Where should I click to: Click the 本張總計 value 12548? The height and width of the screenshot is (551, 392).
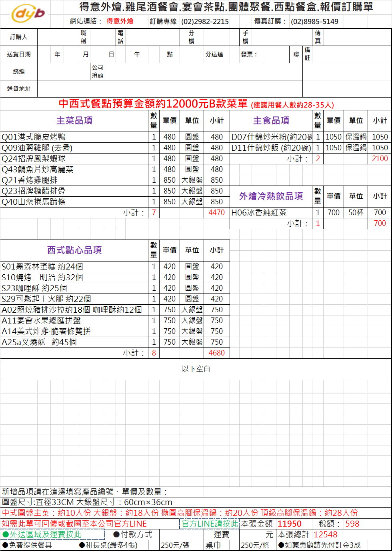pos(325,534)
